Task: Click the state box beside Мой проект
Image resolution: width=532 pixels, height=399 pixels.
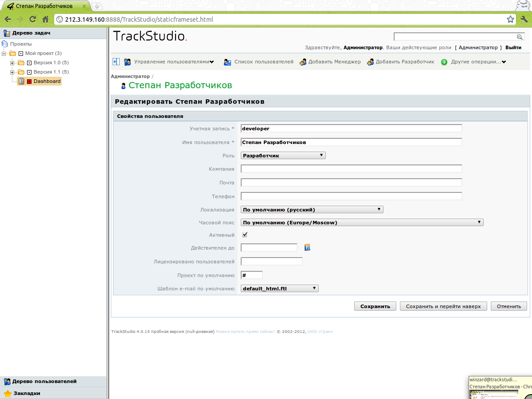Action: (x=21, y=53)
